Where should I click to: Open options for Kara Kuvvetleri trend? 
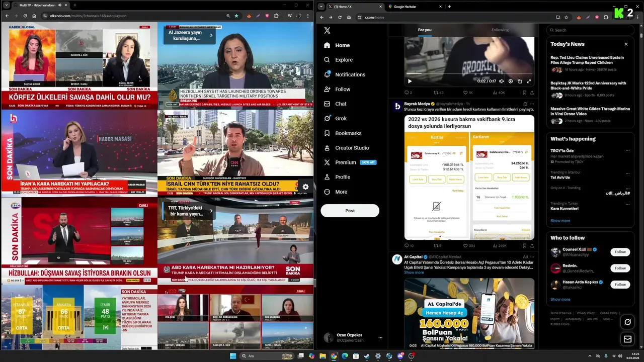627,204
